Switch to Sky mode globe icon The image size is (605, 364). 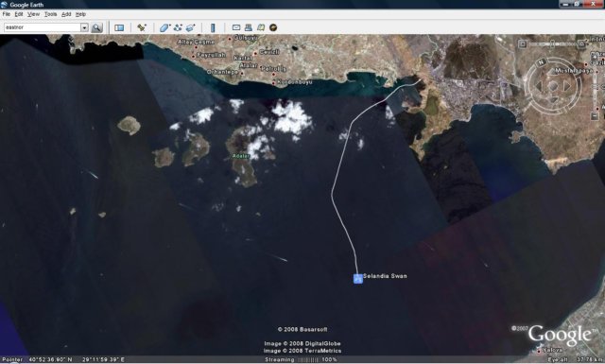click(x=273, y=27)
